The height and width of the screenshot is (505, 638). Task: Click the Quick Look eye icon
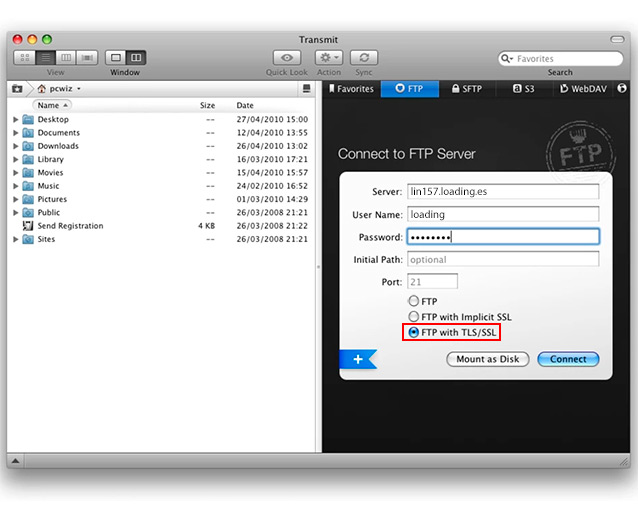[x=287, y=58]
